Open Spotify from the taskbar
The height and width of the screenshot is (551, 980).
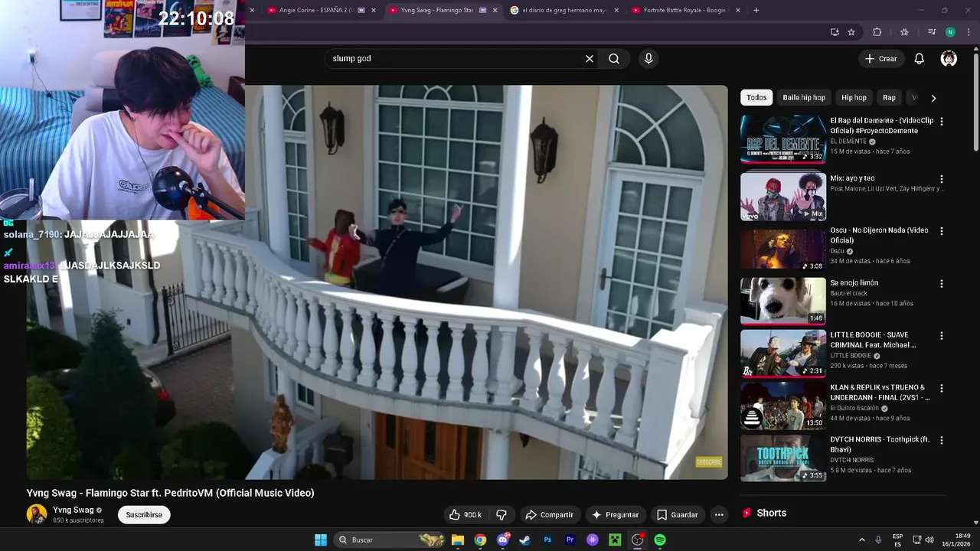coord(660,540)
